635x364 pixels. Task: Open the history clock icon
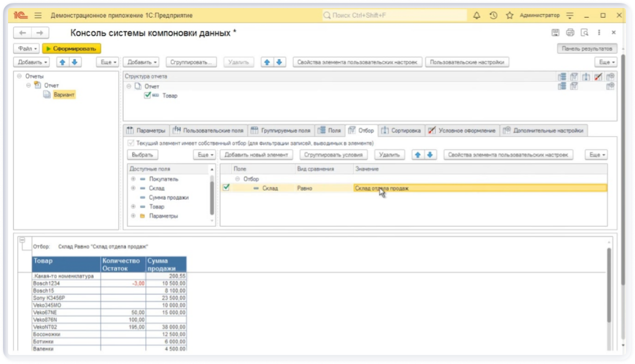[494, 16]
